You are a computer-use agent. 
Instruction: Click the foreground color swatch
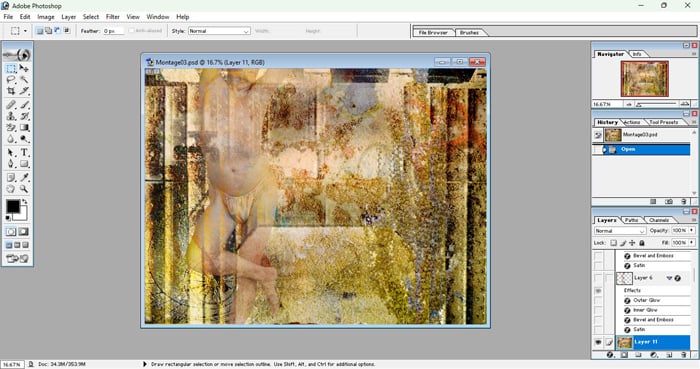click(12, 206)
